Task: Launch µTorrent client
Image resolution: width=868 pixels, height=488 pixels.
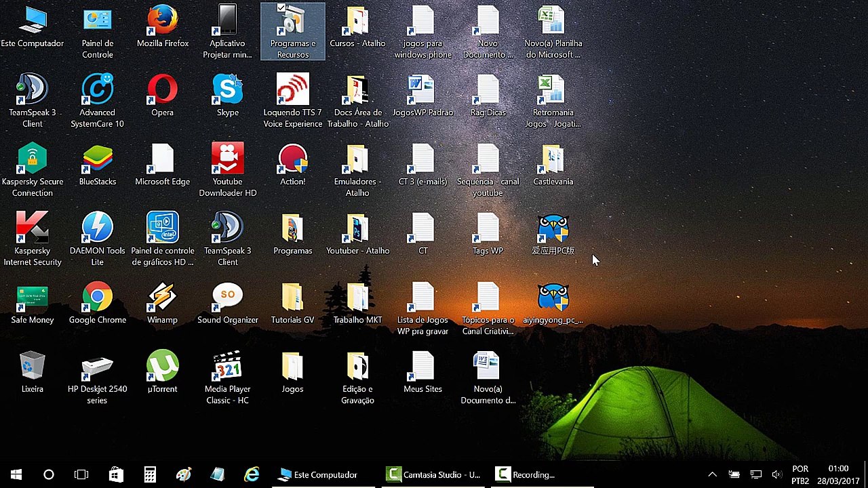Action: 163,373
